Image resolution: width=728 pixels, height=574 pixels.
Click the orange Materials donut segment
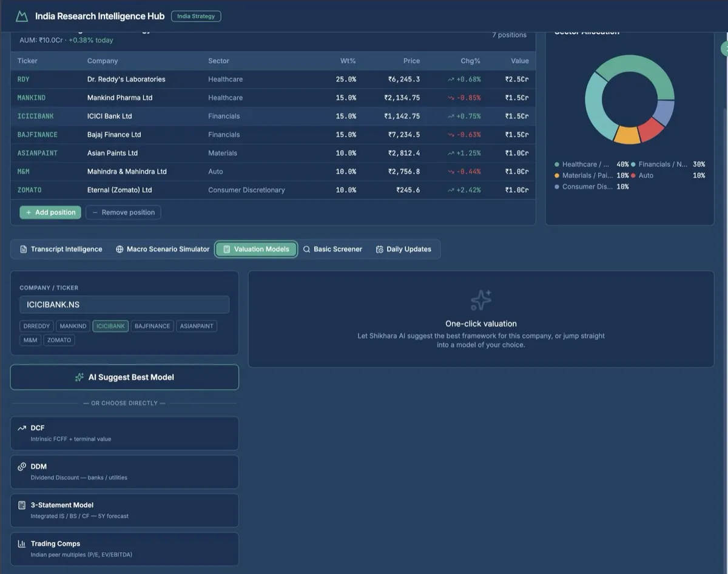click(627, 135)
